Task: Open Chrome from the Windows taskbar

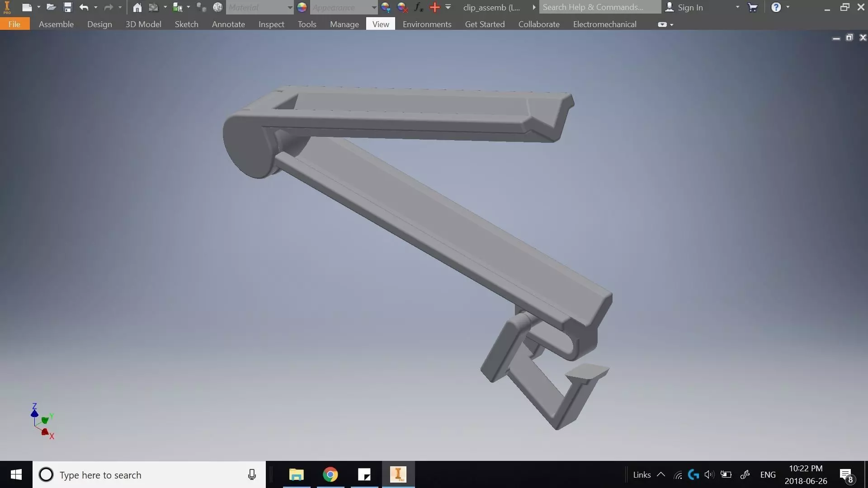Action: (330, 474)
